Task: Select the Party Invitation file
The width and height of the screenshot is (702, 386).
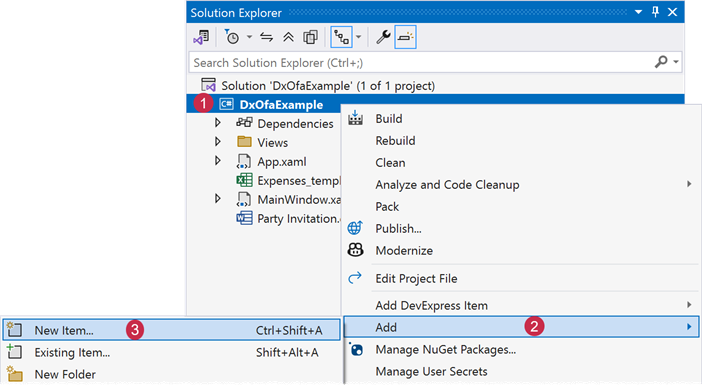Action: click(x=299, y=219)
